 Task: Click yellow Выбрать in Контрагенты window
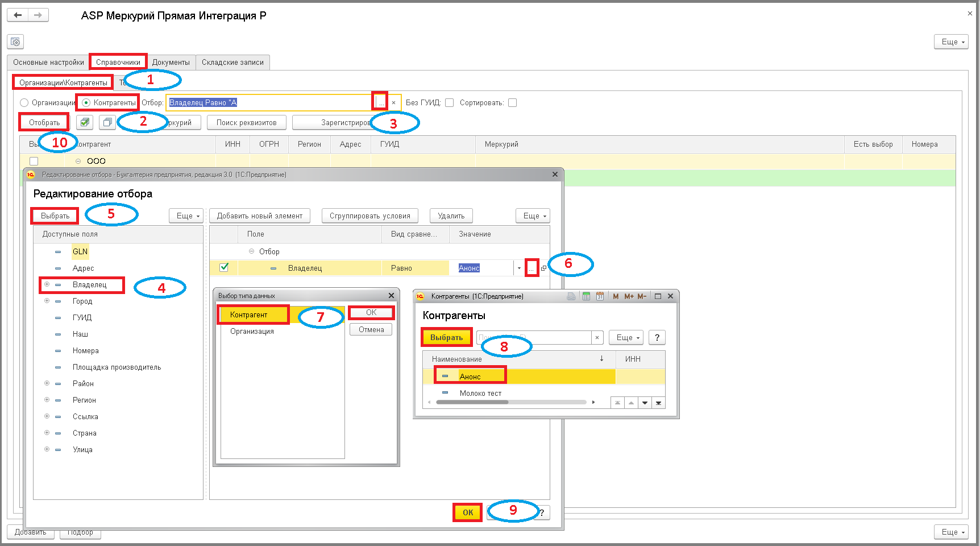tap(447, 337)
